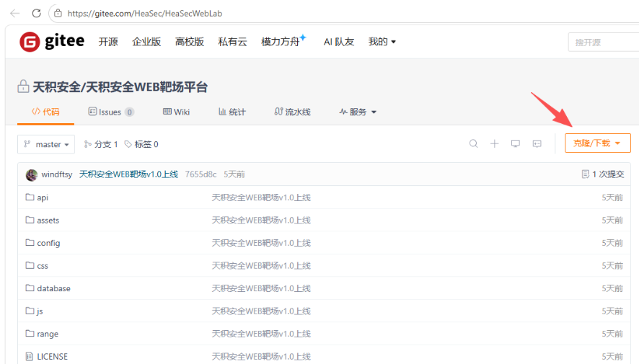
Task: Open 企业版 in the top navigation
Action: coord(146,42)
